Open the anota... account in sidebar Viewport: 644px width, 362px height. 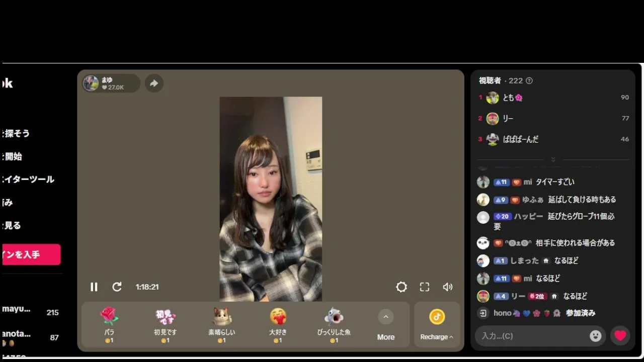[31, 337]
